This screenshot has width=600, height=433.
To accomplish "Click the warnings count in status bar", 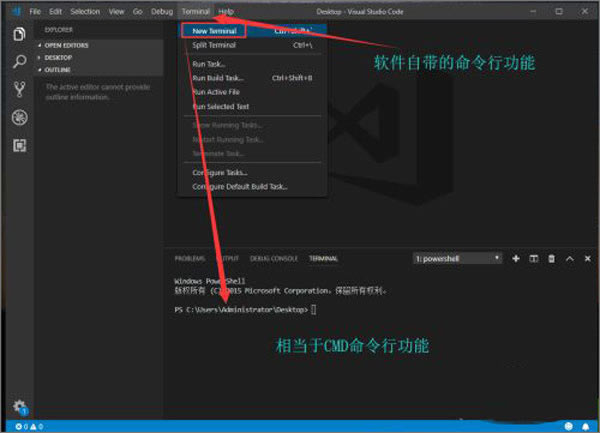I will coord(37,426).
